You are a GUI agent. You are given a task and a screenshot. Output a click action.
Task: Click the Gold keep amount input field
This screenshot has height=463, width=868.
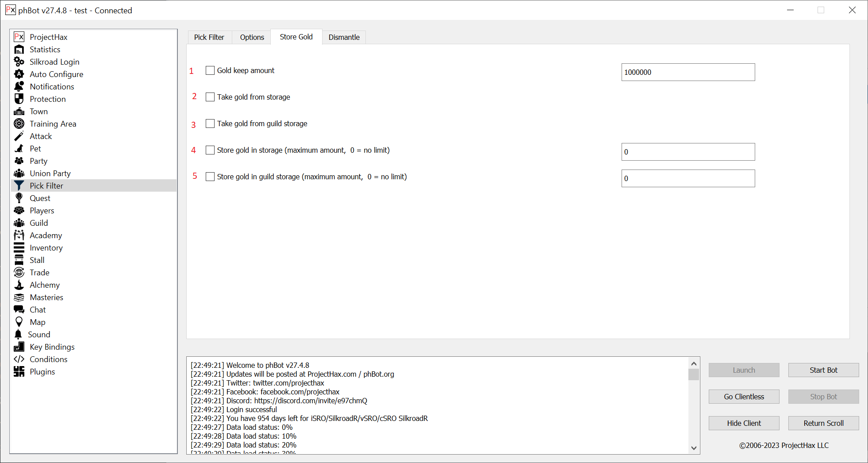687,72
